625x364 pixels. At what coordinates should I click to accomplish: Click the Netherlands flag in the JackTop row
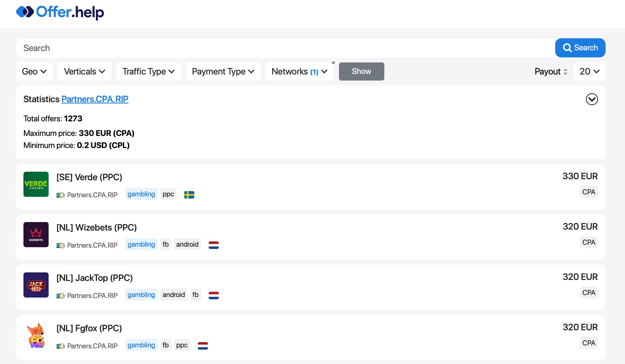click(214, 296)
